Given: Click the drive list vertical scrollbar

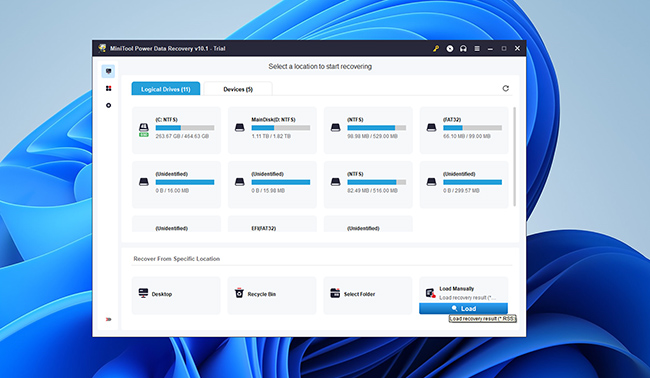Looking at the screenshot, I should click(514, 157).
